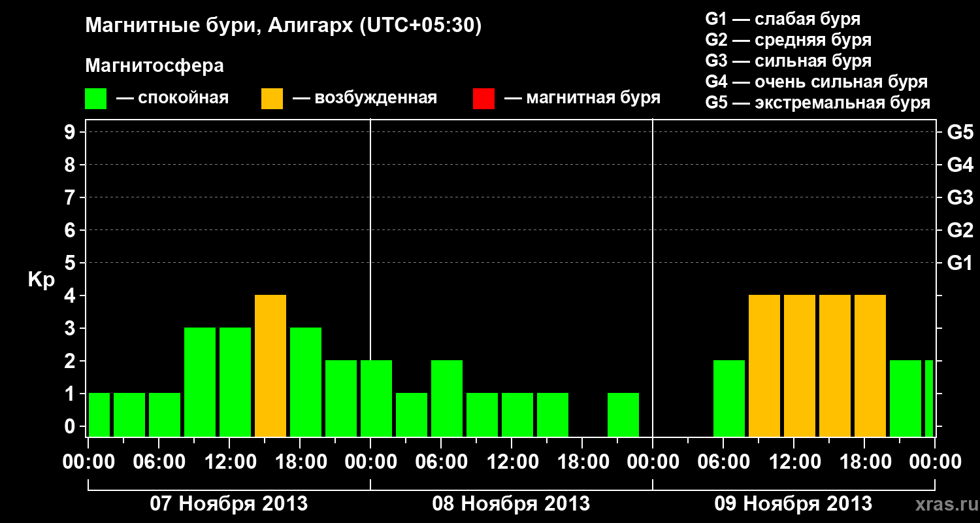Select the '08 Ноября 2013' date label

[511, 503]
